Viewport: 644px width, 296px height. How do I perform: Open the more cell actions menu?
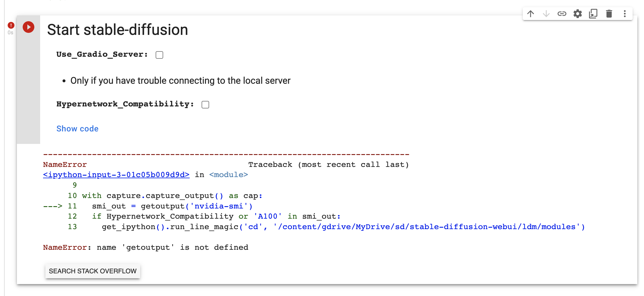click(625, 13)
